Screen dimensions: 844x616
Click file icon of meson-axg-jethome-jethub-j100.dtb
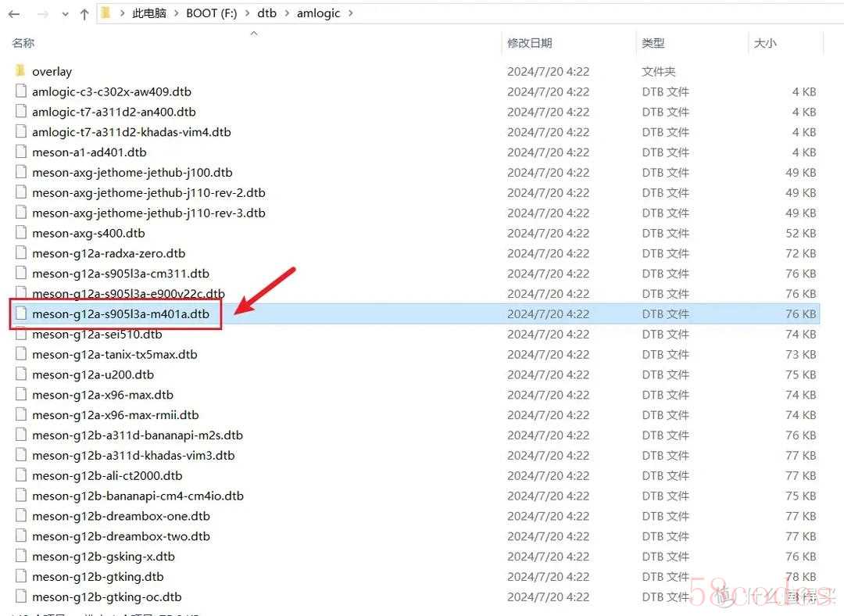point(20,172)
